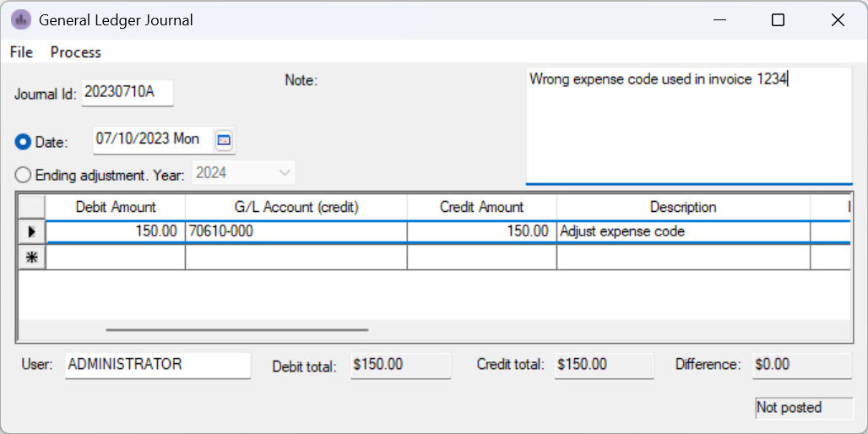Open the calendar date picker icon
868x434 pixels.
click(x=224, y=140)
